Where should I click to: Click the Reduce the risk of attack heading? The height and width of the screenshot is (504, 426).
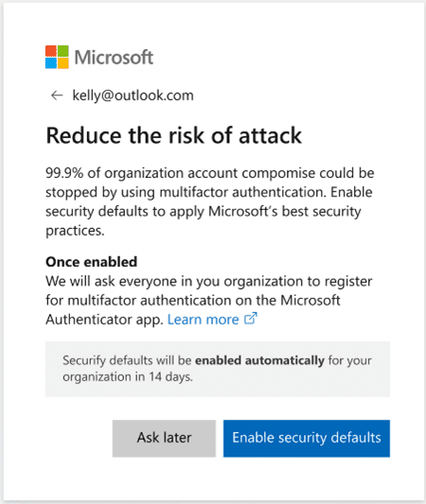[174, 135]
